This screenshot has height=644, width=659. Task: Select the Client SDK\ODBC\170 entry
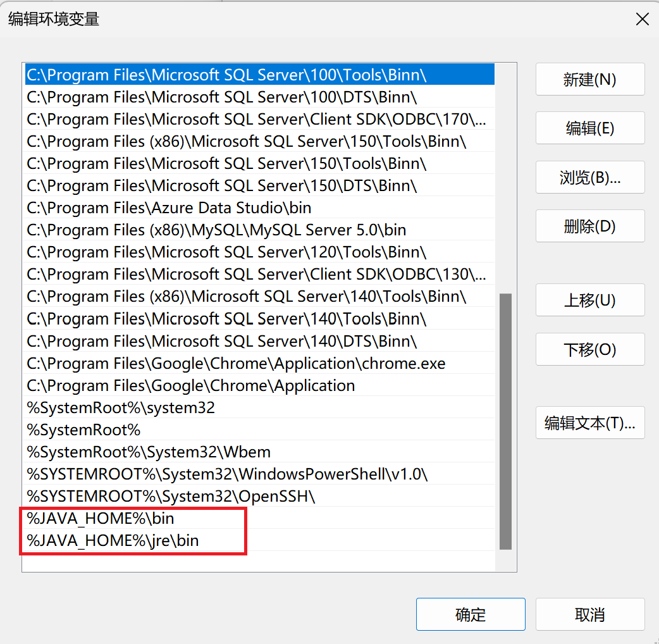point(260,120)
